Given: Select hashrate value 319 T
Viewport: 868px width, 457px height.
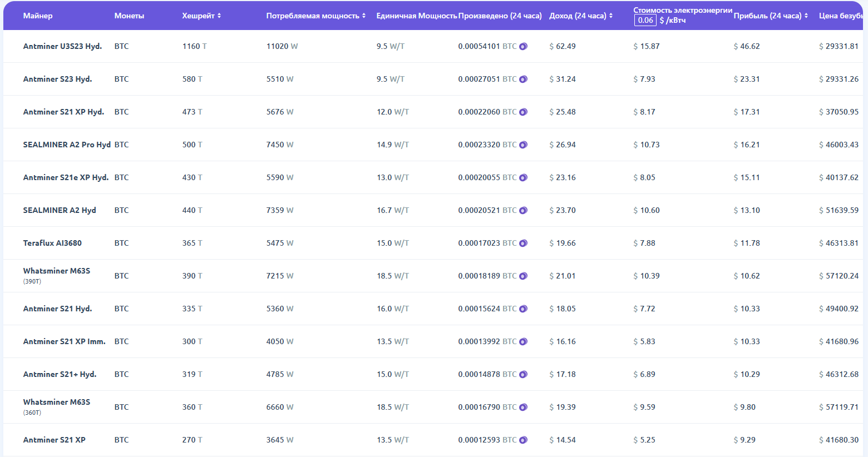Looking at the screenshot, I should click(193, 374).
